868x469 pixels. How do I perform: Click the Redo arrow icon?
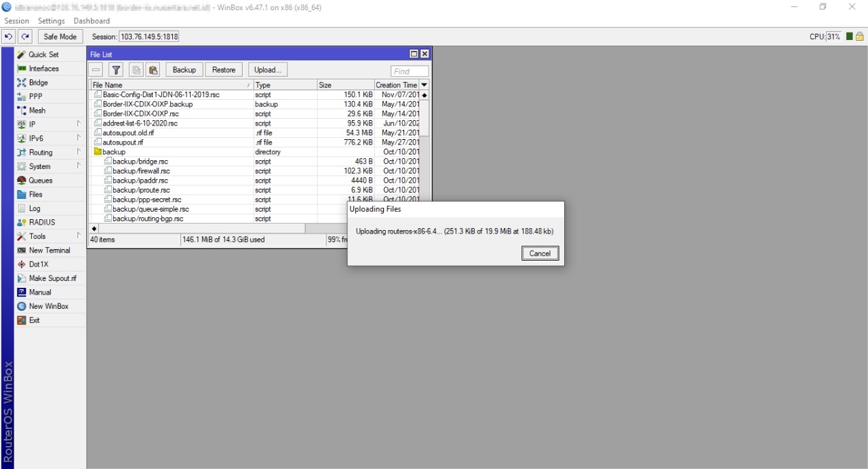click(x=25, y=37)
